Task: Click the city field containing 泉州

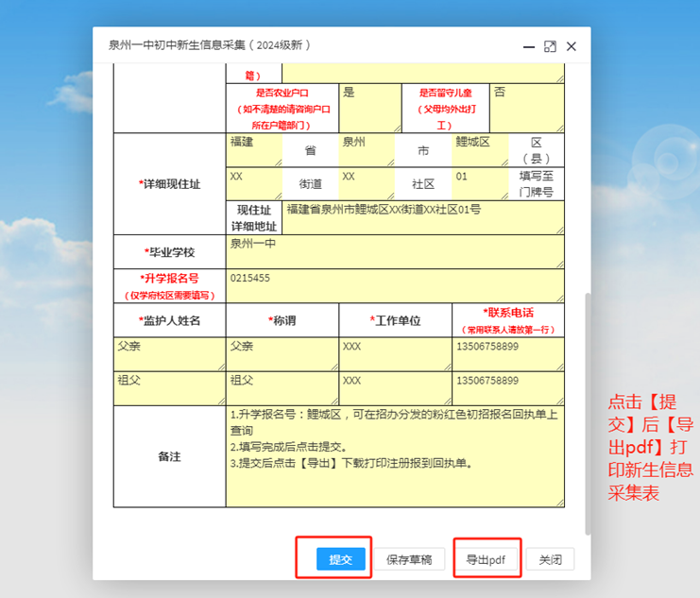Action: 366,149
